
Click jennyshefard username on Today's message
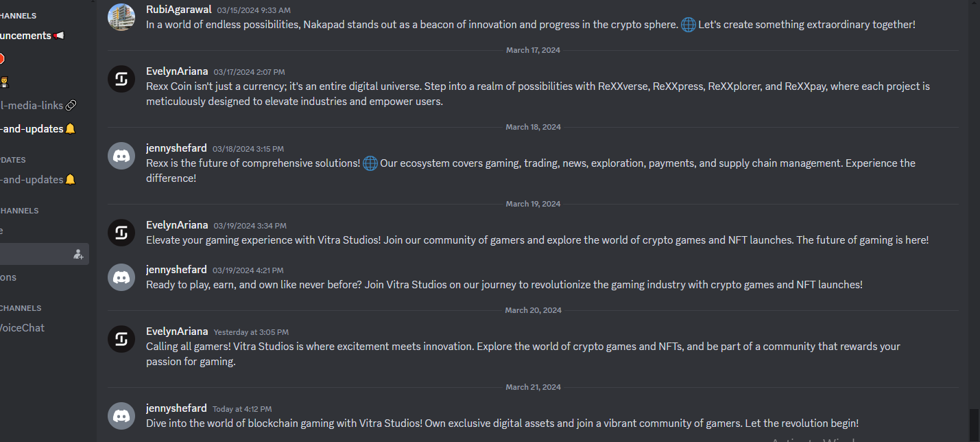pos(176,408)
